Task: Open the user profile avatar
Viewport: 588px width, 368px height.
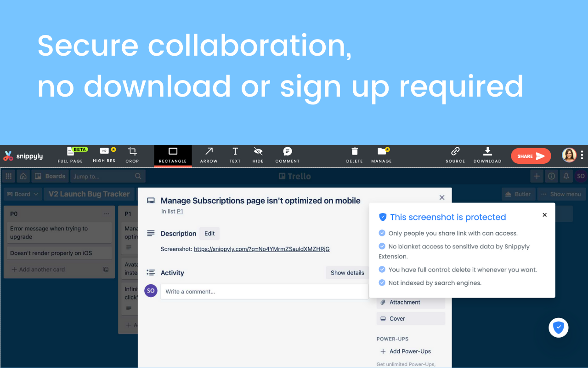Action: [x=569, y=155]
